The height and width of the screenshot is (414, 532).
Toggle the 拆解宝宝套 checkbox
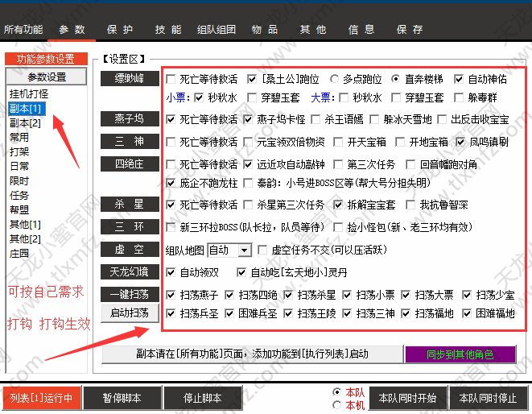[338, 205]
